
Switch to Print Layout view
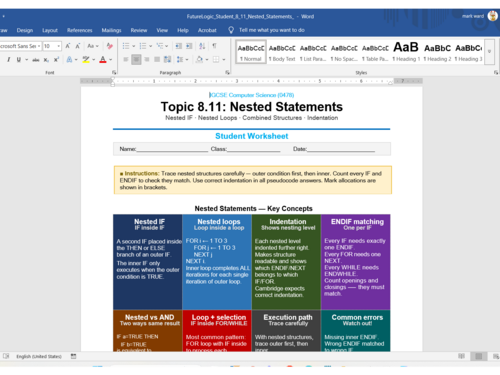pyautogui.click(x=479, y=356)
